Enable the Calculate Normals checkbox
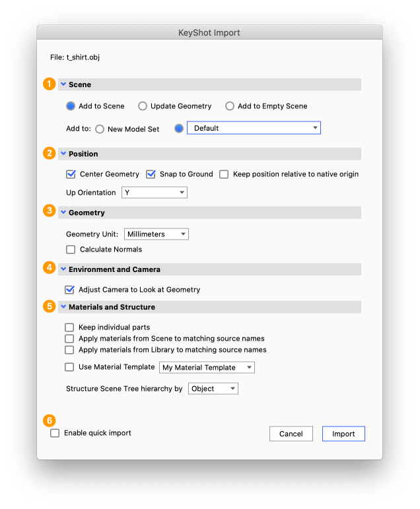The width and height of the screenshot is (420, 509). click(71, 250)
